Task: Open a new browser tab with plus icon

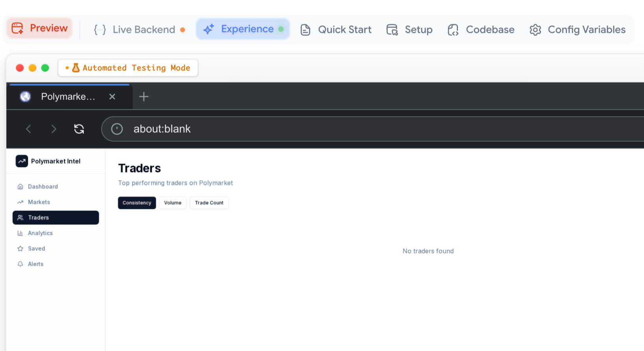Action: tap(144, 97)
